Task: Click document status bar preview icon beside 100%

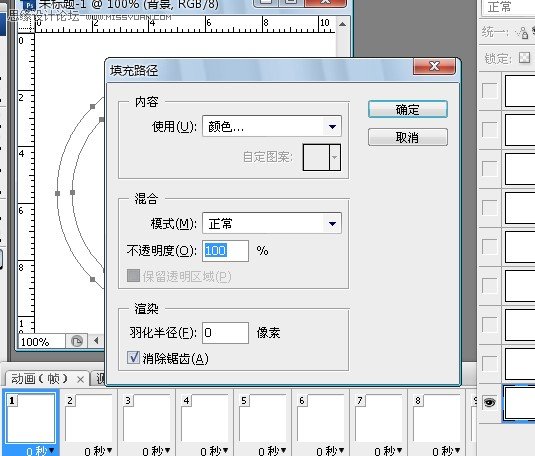Action: 77,341
